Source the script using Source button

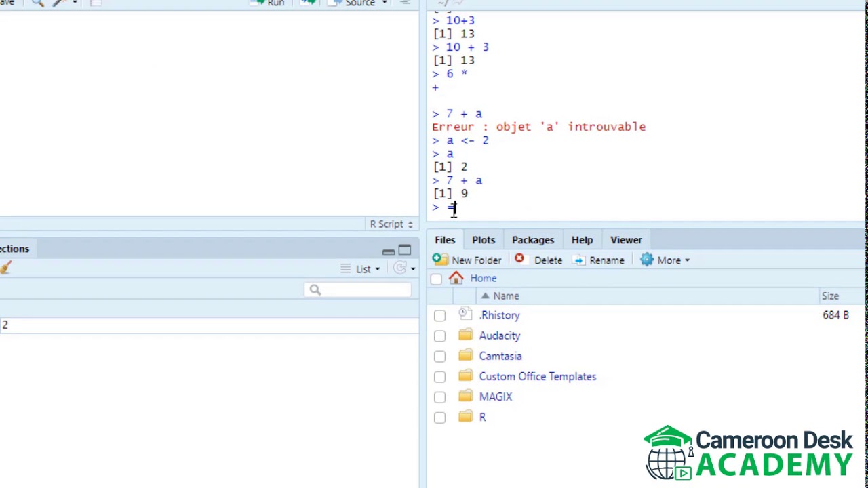point(351,3)
